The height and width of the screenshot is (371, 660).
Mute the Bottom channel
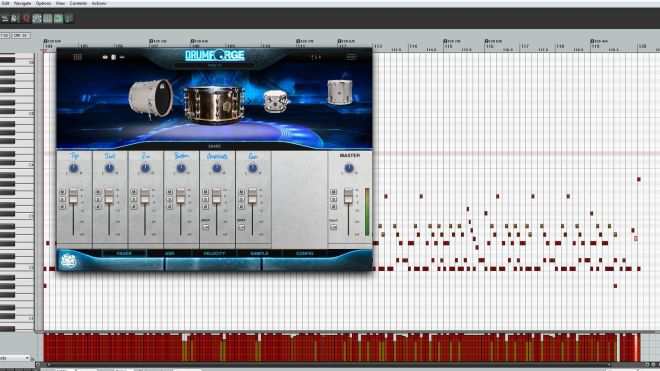point(170,192)
